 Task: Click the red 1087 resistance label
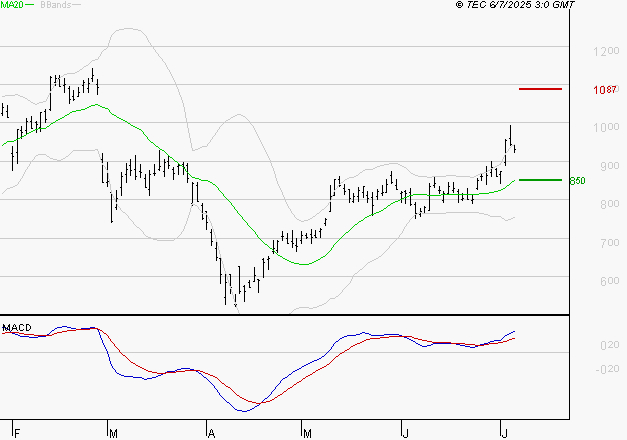[605, 90]
